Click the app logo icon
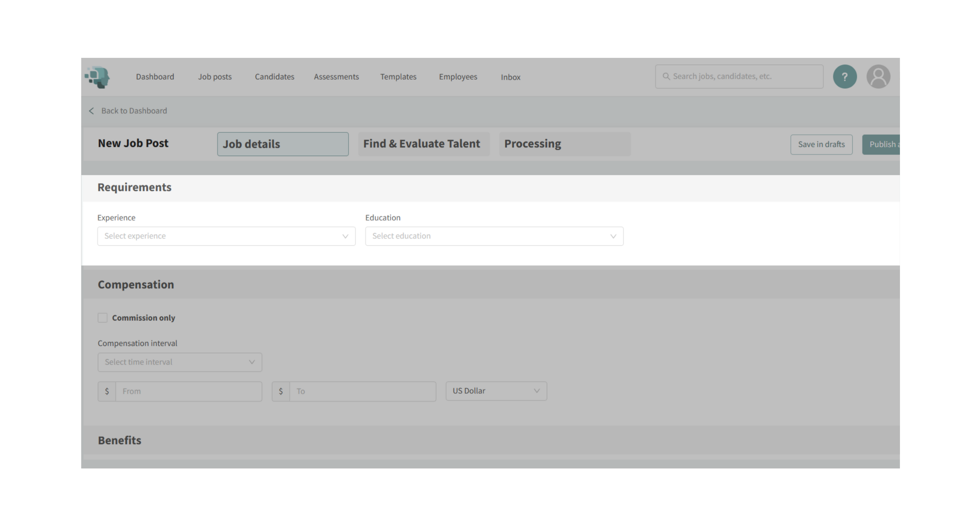The width and height of the screenshot is (980, 526). click(x=97, y=77)
